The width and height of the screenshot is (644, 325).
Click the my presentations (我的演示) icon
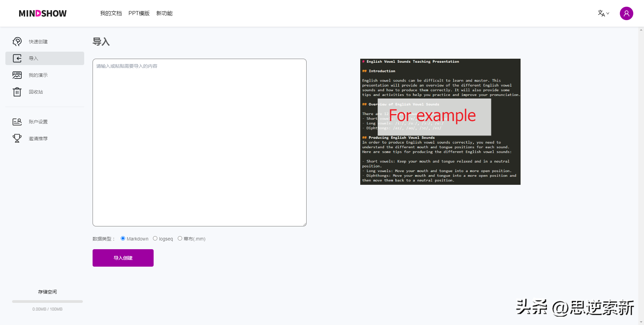click(x=17, y=75)
